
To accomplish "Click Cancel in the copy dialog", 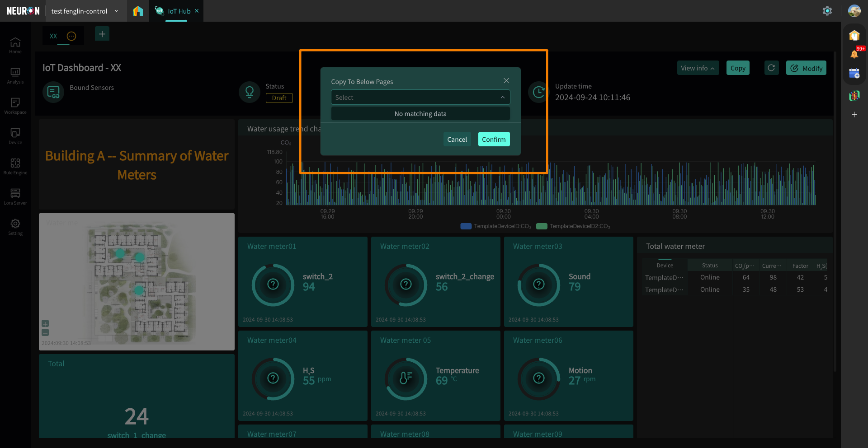I will point(457,140).
